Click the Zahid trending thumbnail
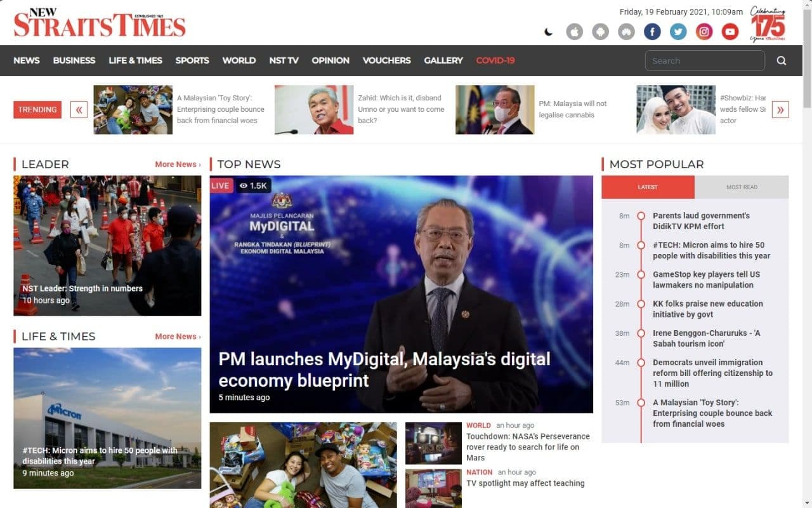This screenshot has height=508, width=812. coord(314,110)
